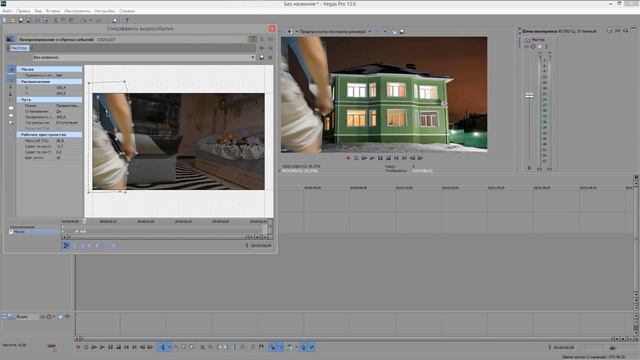Open the Вид menu
Image resolution: width=640 pixels, height=360 pixels.
pos(38,11)
